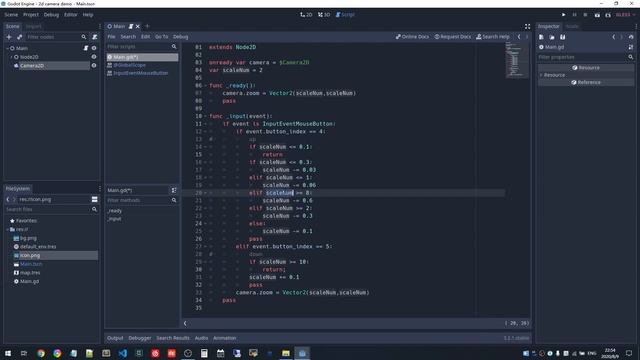Add a new node with plus icon

pyautogui.click(x=9, y=37)
